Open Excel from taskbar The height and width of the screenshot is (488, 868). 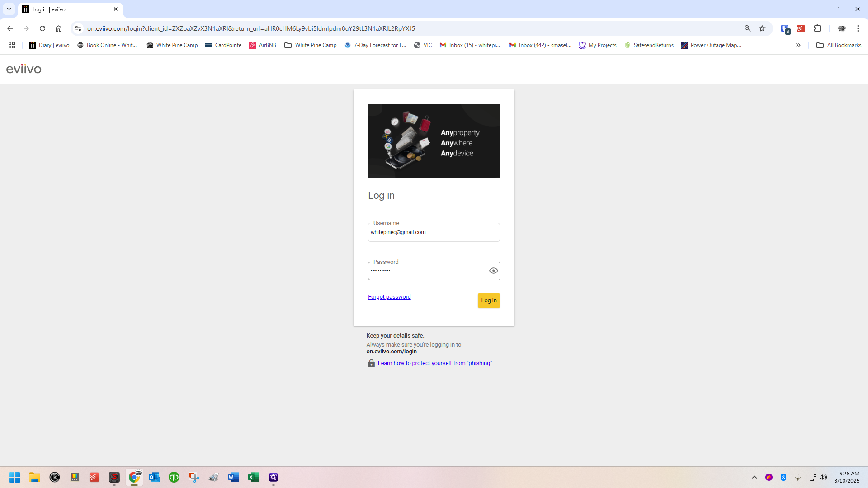point(254,477)
